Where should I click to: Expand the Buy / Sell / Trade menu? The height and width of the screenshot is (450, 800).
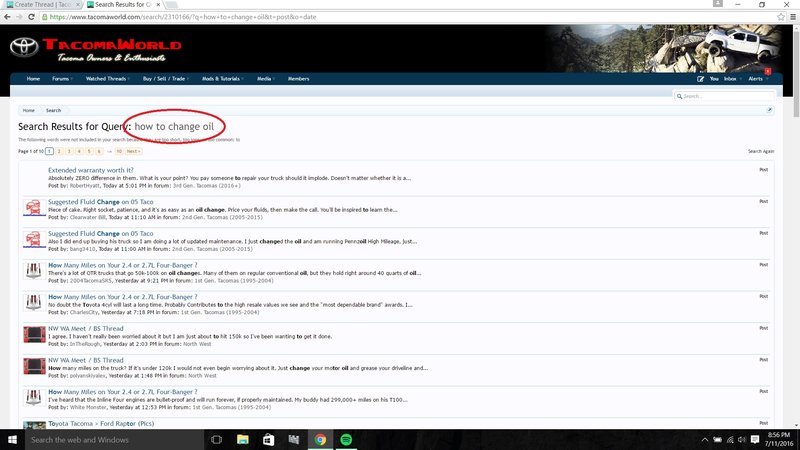point(166,79)
